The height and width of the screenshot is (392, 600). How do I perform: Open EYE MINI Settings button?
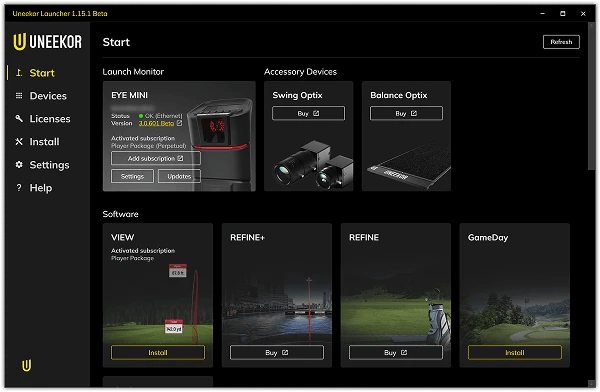(x=132, y=176)
